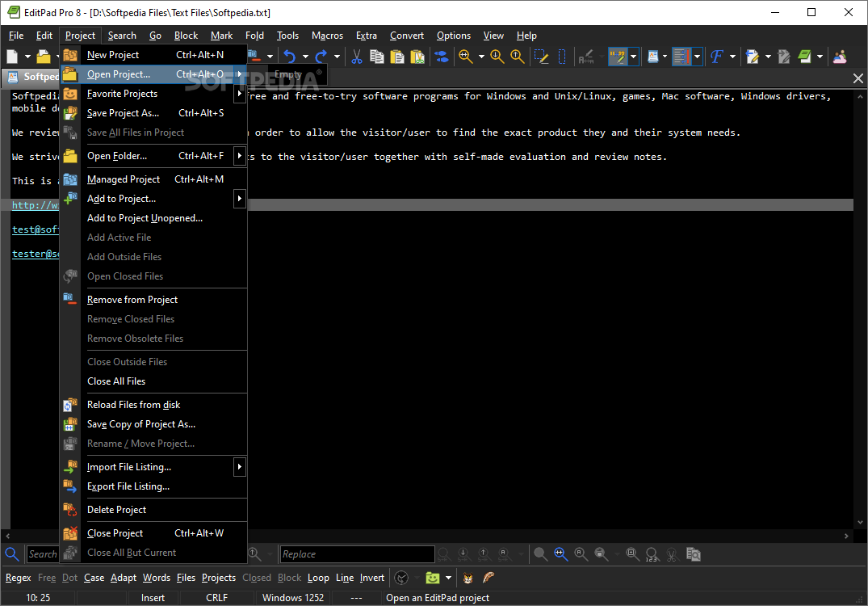Choose Remove from Project menu item
This screenshot has height=606, width=868.
pos(153,300)
